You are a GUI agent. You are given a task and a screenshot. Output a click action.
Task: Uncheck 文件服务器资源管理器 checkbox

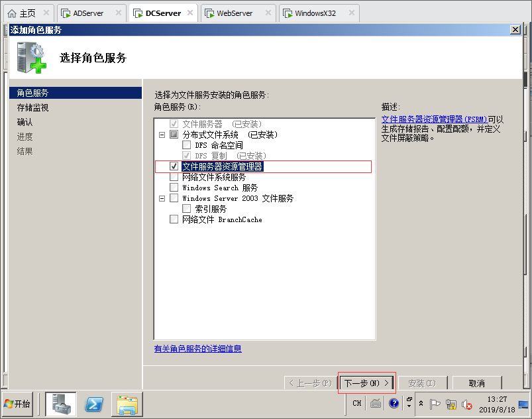click(174, 166)
